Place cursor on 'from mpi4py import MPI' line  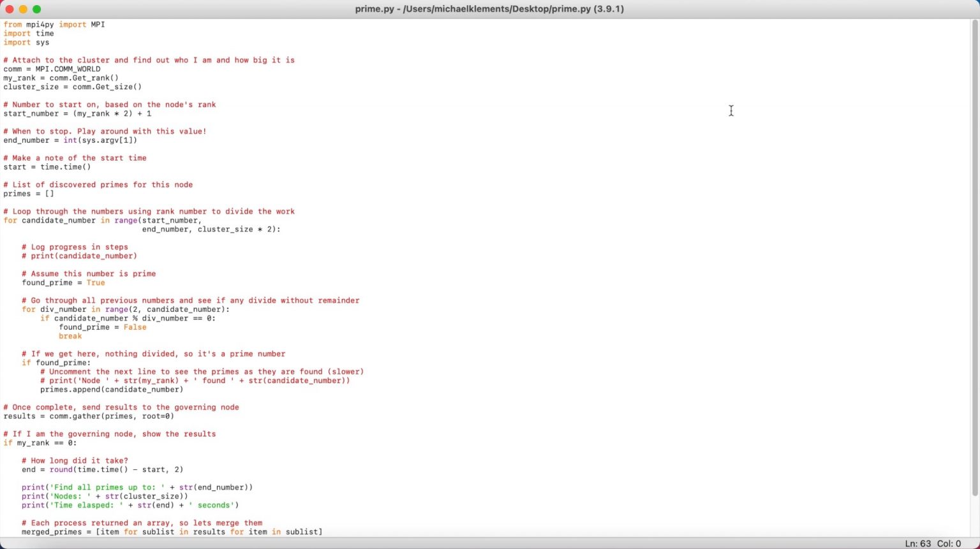pos(54,25)
